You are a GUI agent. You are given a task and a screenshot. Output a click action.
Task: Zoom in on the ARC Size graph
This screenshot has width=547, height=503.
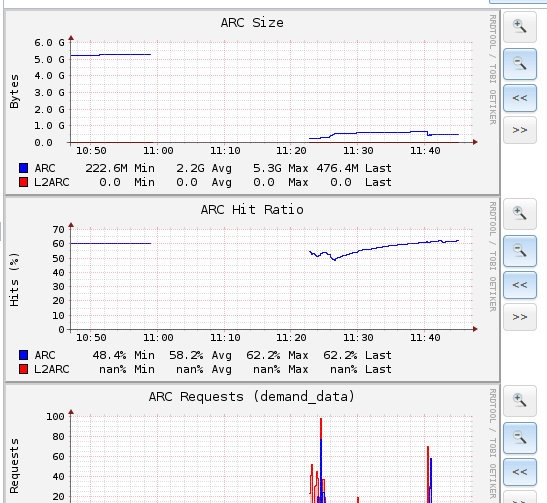520,26
